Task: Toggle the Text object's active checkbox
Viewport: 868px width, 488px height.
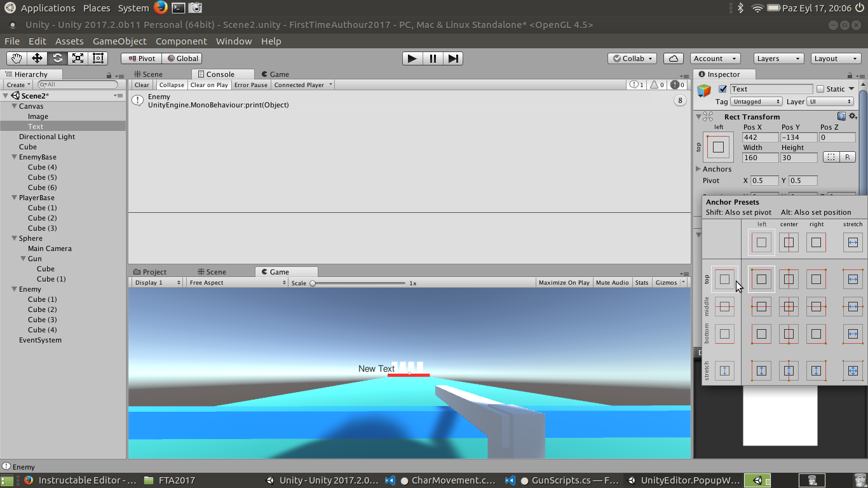Action: 722,89
